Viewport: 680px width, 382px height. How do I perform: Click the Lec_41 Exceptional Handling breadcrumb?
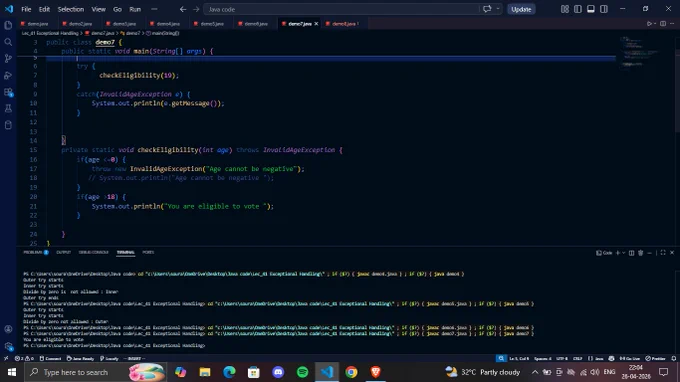tap(50, 33)
